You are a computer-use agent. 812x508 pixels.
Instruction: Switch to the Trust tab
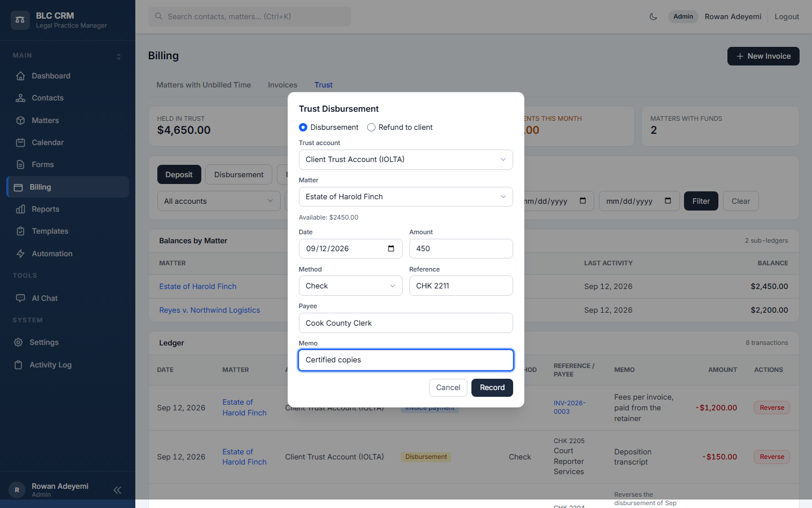(x=324, y=85)
